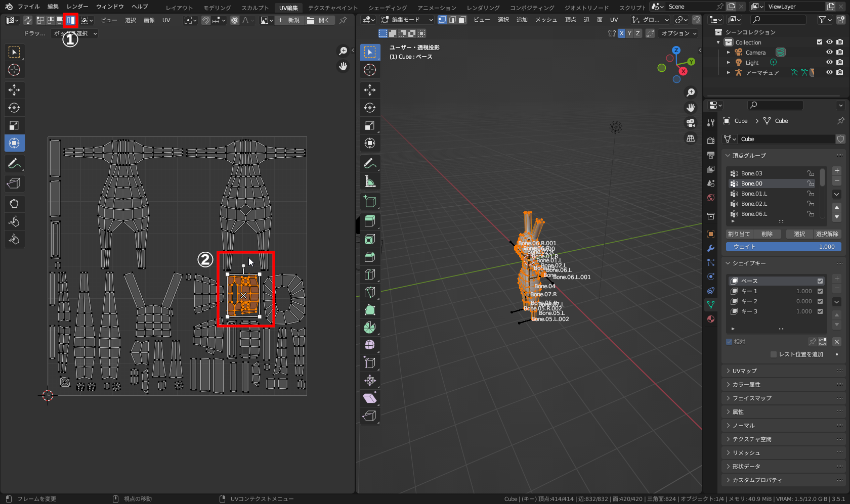Toggle the キー 3 shape key checkbox
The height and width of the screenshot is (504, 850).
820,311
